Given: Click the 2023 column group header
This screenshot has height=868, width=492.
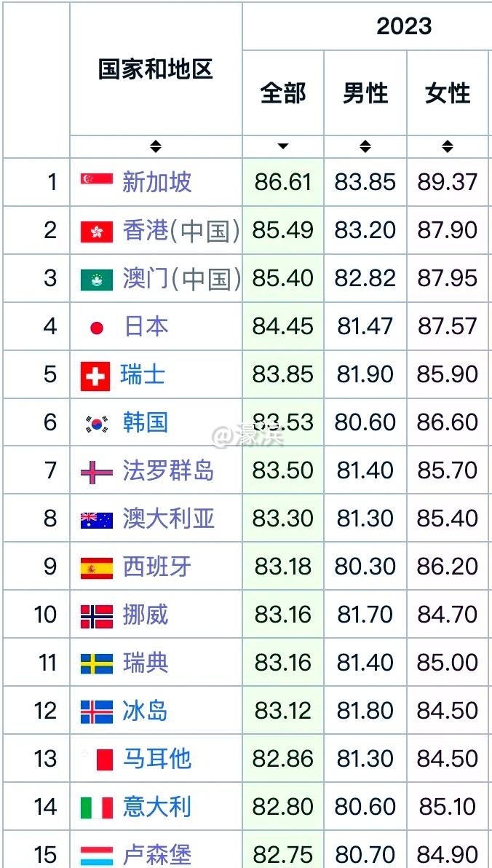Looking at the screenshot, I should (x=404, y=26).
